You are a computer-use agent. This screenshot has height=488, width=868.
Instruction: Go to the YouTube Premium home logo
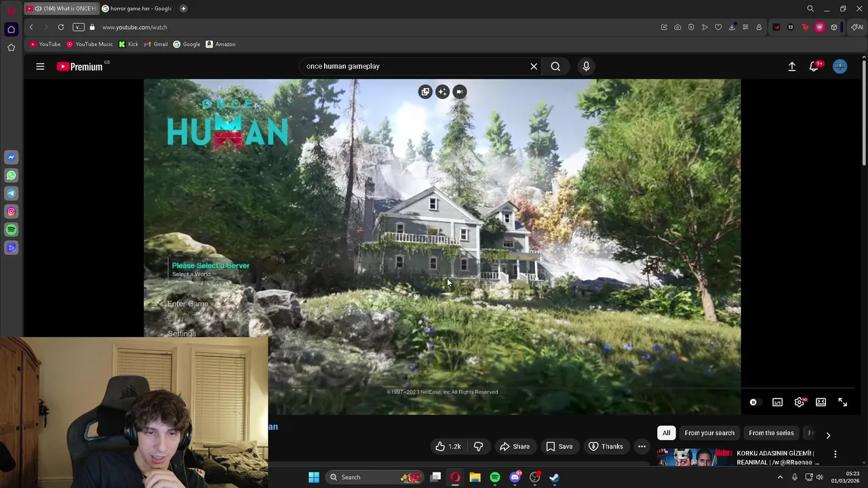point(80,66)
